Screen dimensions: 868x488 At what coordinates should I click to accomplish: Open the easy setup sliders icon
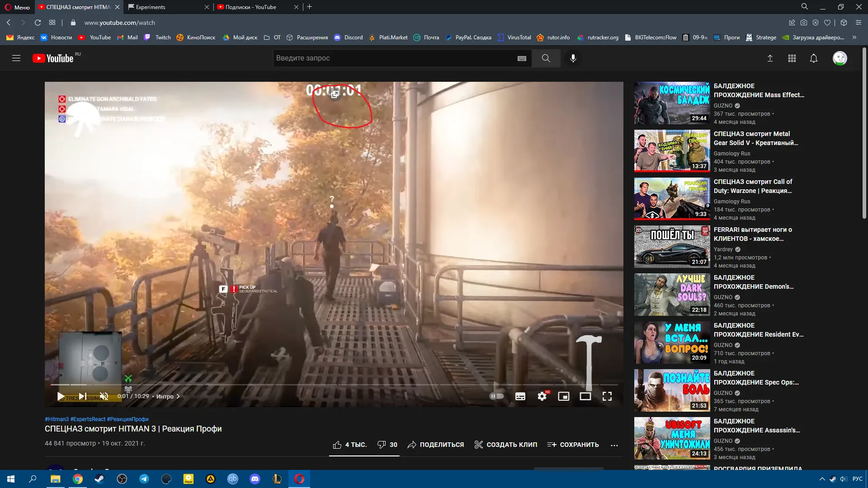coord(858,23)
